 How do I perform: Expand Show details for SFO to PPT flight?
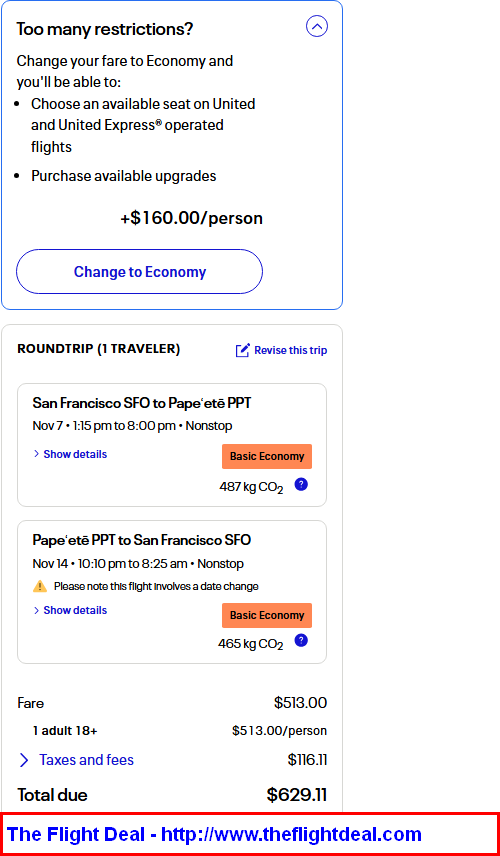pyautogui.click(x=70, y=454)
